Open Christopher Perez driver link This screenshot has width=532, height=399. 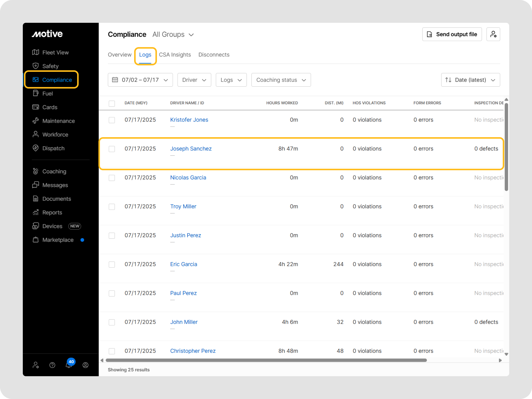pos(193,351)
